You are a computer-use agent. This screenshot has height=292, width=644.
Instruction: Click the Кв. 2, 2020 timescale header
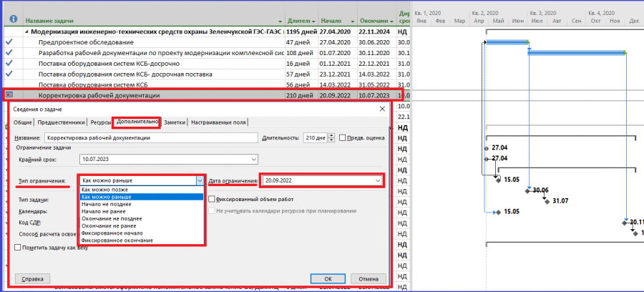(x=484, y=13)
